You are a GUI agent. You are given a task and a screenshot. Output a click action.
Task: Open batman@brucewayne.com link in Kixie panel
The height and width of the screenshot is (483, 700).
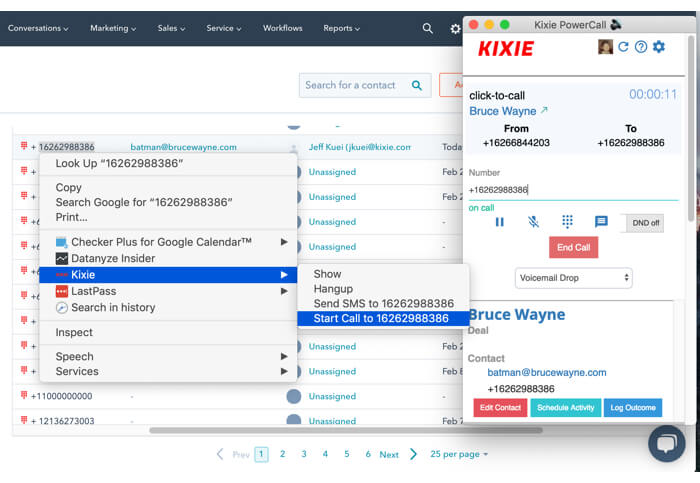click(x=546, y=373)
